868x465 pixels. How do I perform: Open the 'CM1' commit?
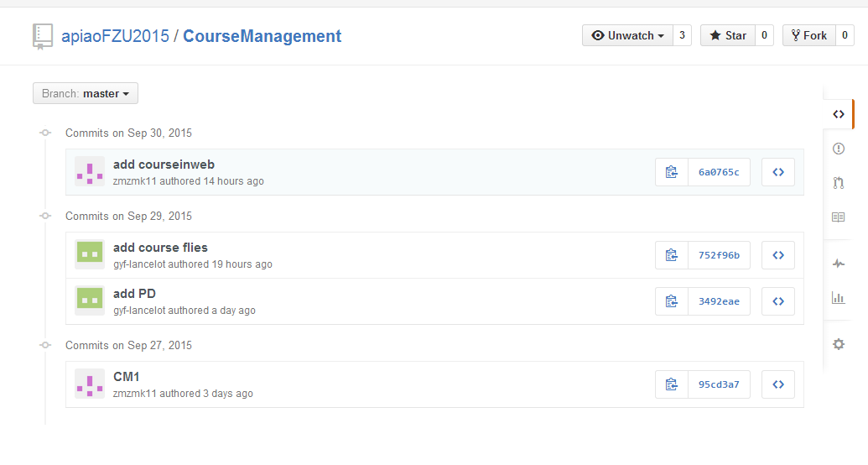[x=126, y=377]
